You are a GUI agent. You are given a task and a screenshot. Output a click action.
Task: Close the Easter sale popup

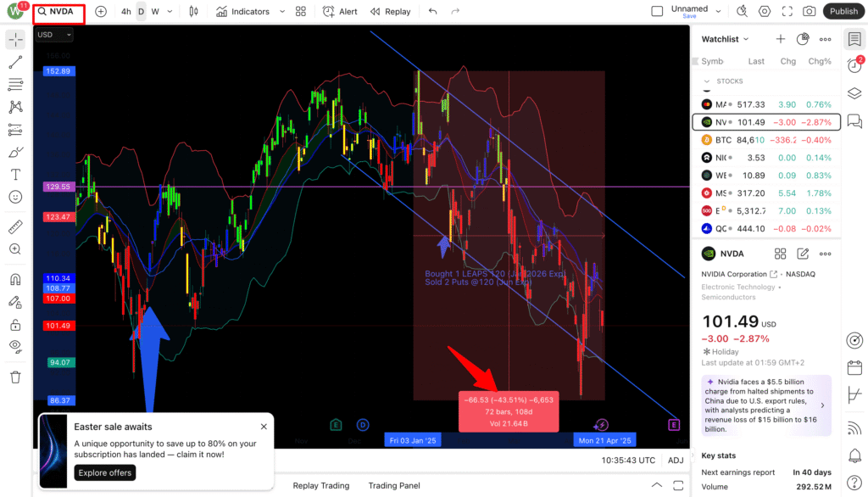(x=264, y=427)
